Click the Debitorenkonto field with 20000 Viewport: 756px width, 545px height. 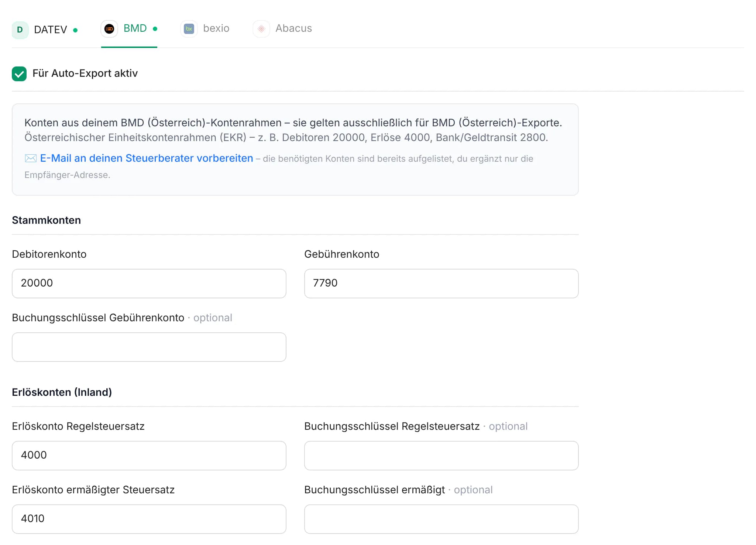pyautogui.click(x=149, y=284)
